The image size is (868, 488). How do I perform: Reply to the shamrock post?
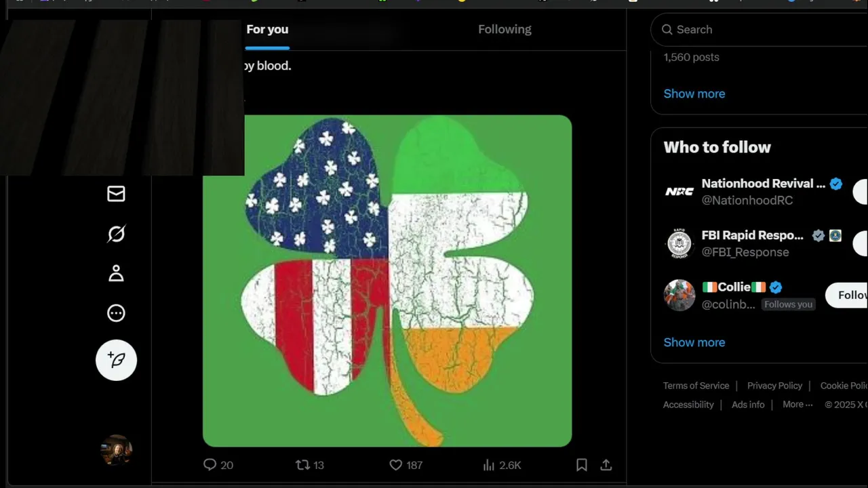[x=210, y=465]
